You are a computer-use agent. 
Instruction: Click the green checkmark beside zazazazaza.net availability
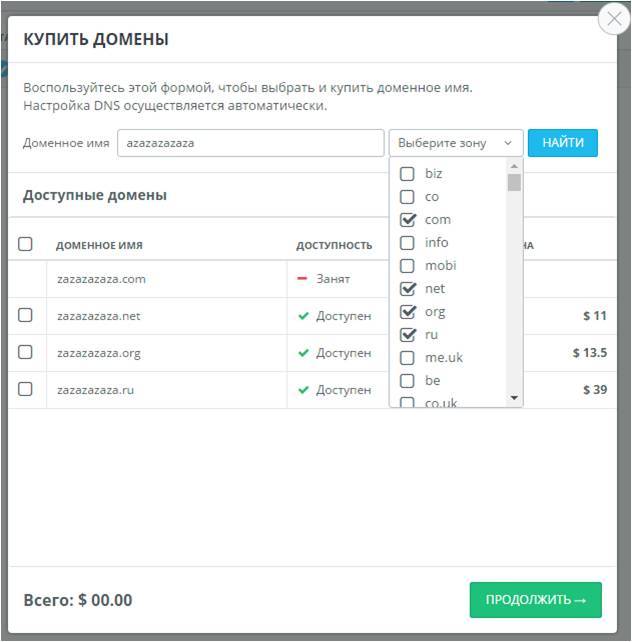(x=303, y=316)
